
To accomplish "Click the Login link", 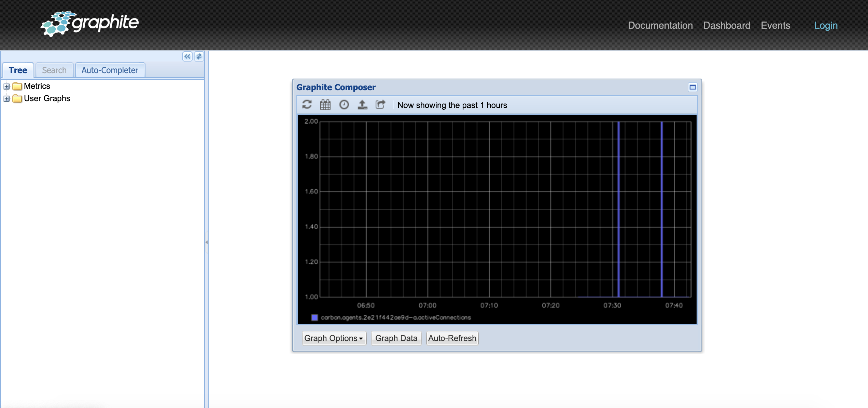I will tap(826, 25).
